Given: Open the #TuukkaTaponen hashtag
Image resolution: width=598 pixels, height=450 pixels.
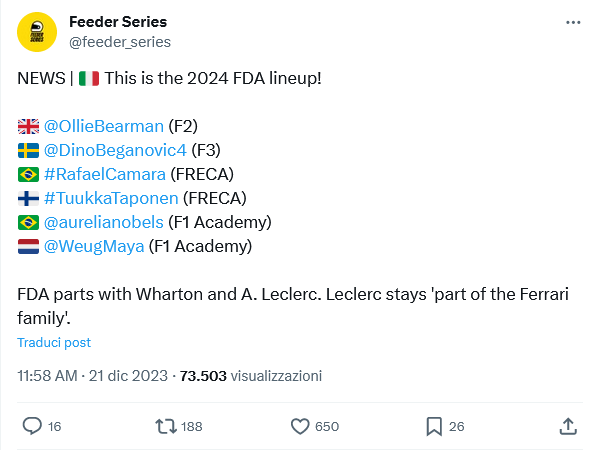Looking at the screenshot, I should 111,198.
